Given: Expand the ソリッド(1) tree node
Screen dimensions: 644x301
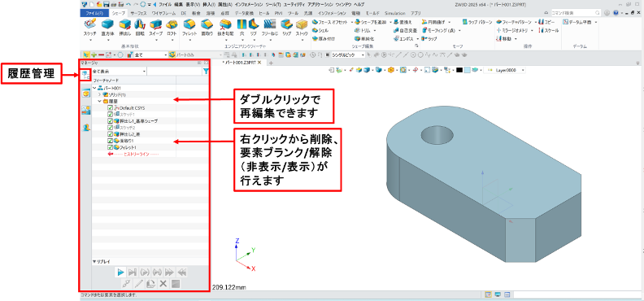Looking at the screenshot, I should point(99,94).
